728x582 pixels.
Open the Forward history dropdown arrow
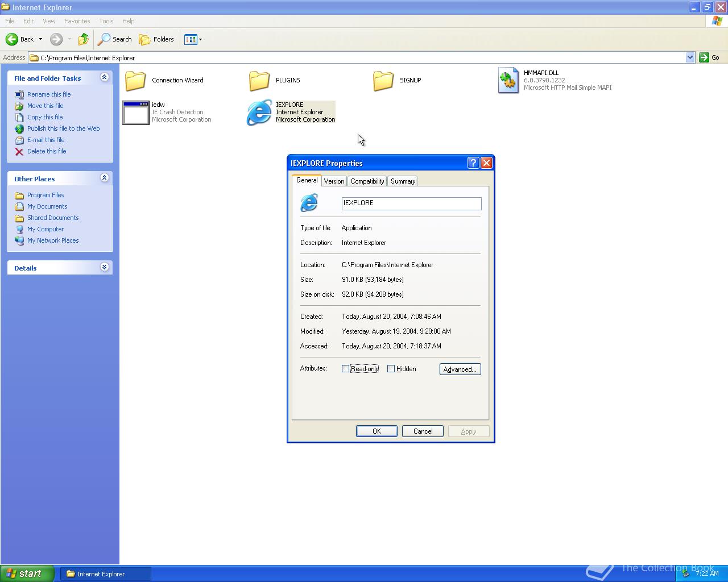[69, 39]
